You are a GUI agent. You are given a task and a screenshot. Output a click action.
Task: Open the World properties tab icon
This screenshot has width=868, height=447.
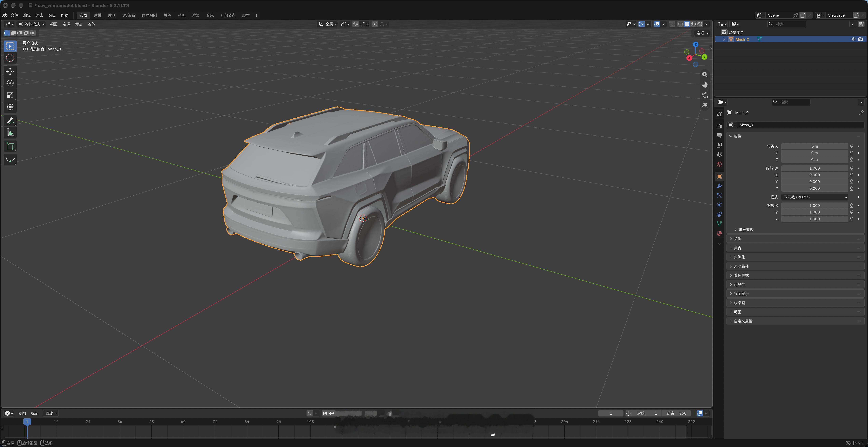719,164
